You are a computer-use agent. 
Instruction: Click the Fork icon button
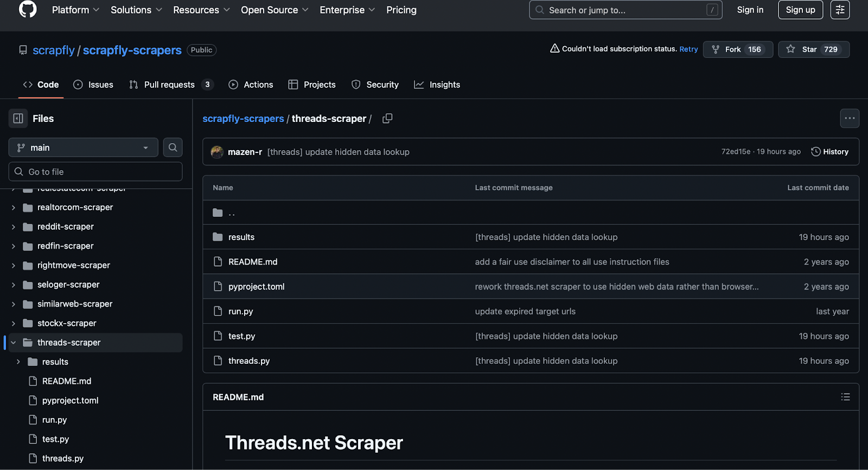tap(715, 49)
